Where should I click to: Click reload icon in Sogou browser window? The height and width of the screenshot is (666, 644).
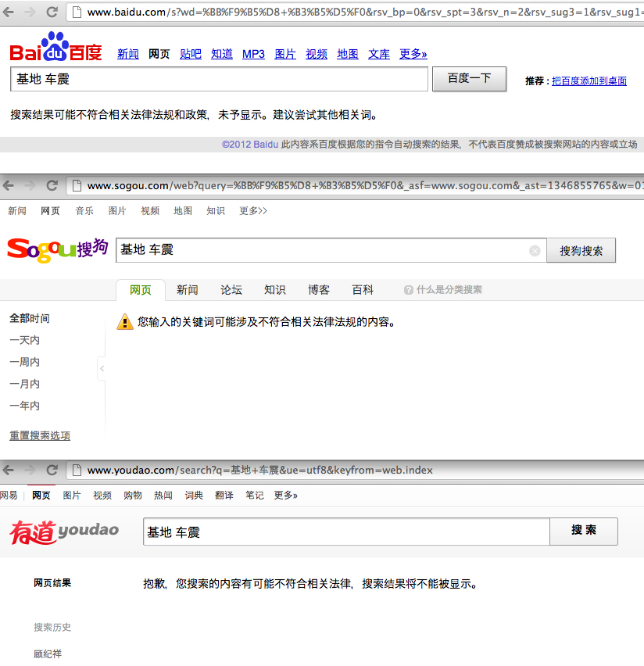(x=52, y=185)
